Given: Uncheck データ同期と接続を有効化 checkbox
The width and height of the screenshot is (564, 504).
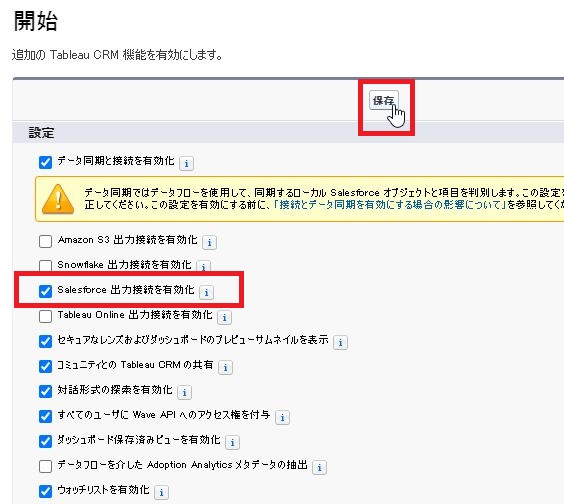Looking at the screenshot, I should (45, 162).
